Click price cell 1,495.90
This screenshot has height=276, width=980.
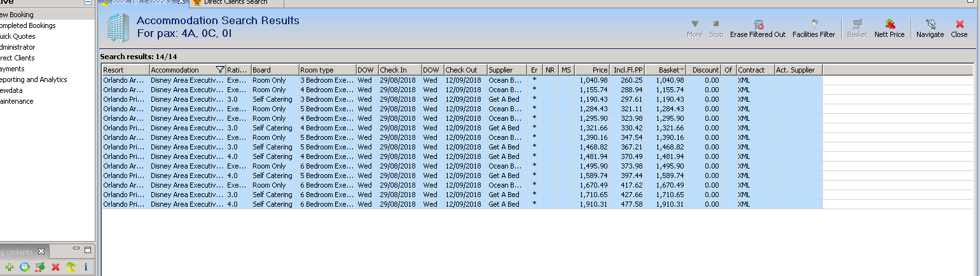click(x=593, y=166)
